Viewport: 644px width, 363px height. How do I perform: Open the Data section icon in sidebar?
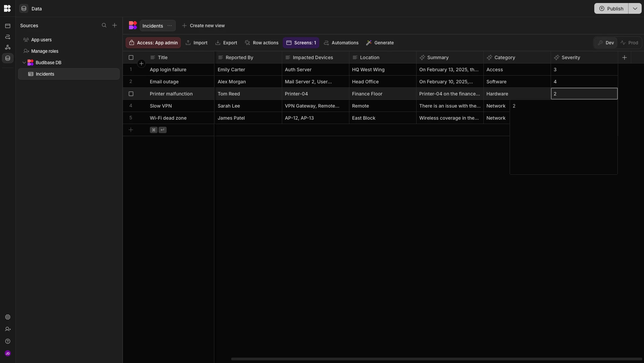(x=7, y=58)
